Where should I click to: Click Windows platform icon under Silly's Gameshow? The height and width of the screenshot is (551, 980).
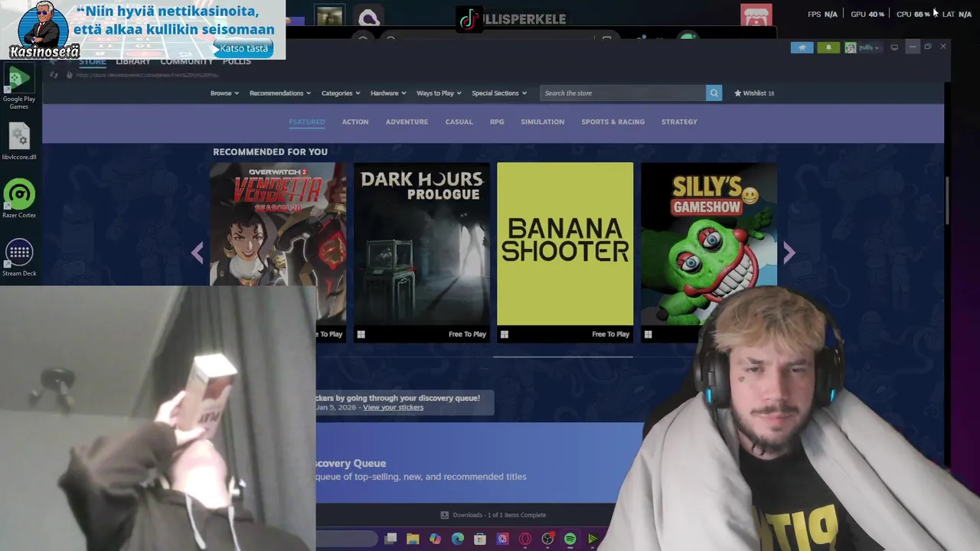click(x=648, y=334)
